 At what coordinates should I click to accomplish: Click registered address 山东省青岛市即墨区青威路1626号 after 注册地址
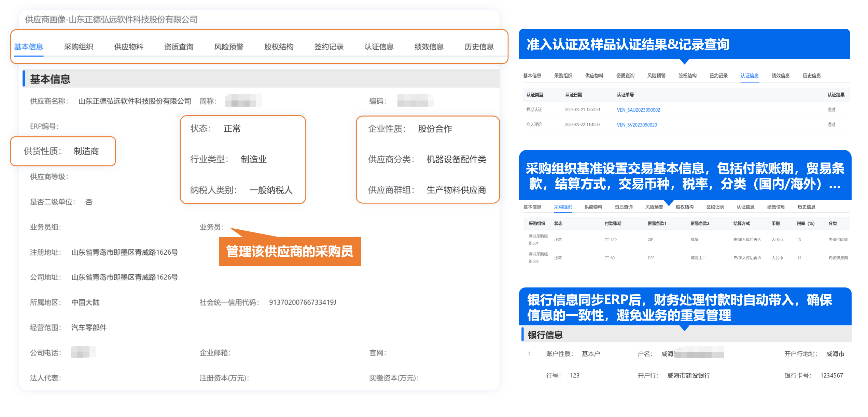coord(125,252)
